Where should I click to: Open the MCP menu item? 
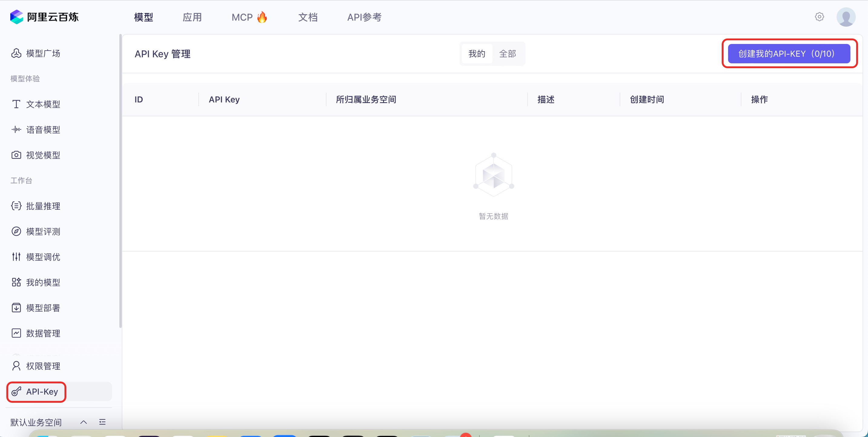pyautogui.click(x=248, y=17)
